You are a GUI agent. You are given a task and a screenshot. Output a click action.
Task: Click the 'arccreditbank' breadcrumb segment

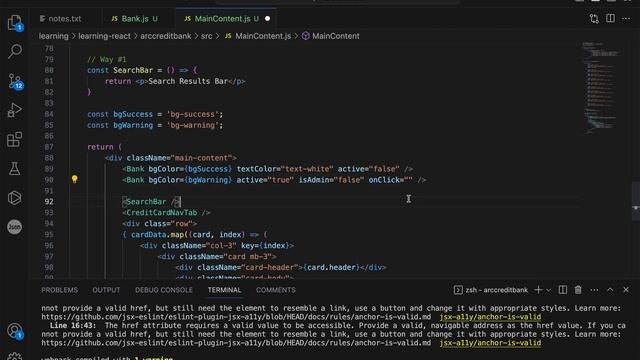tap(166, 36)
